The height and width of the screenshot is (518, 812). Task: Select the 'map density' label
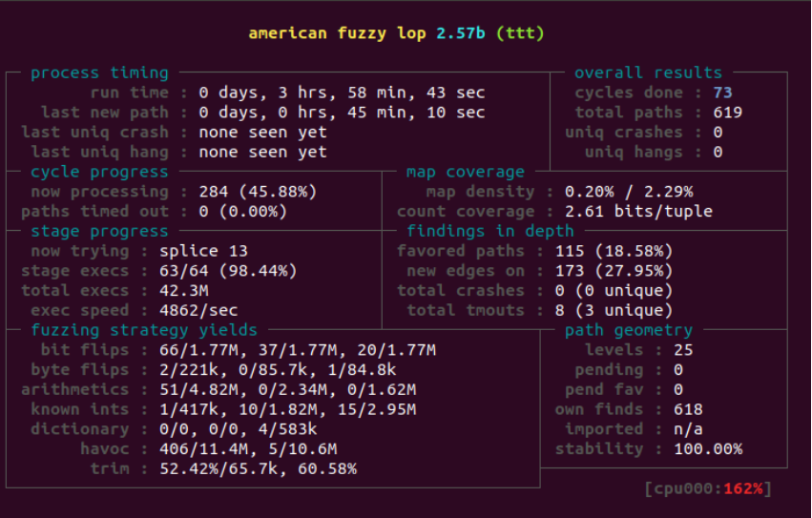pyautogui.click(x=480, y=192)
